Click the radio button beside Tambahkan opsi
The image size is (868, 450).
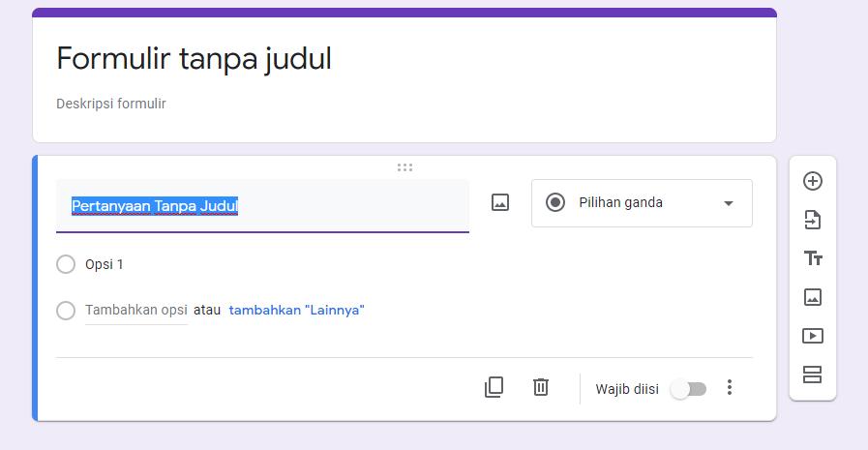tap(66, 310)
